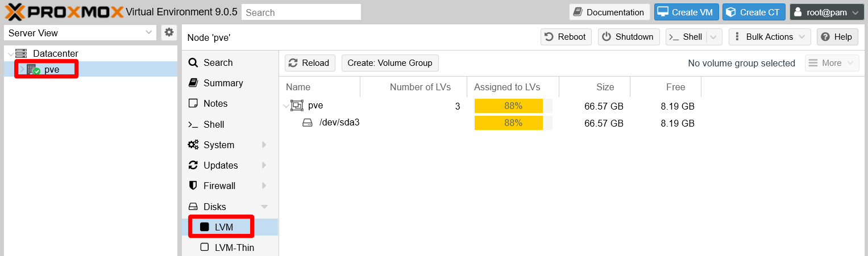868x256 pixels.
Task: Open the root@pam user menu
Action: point(827,12)
